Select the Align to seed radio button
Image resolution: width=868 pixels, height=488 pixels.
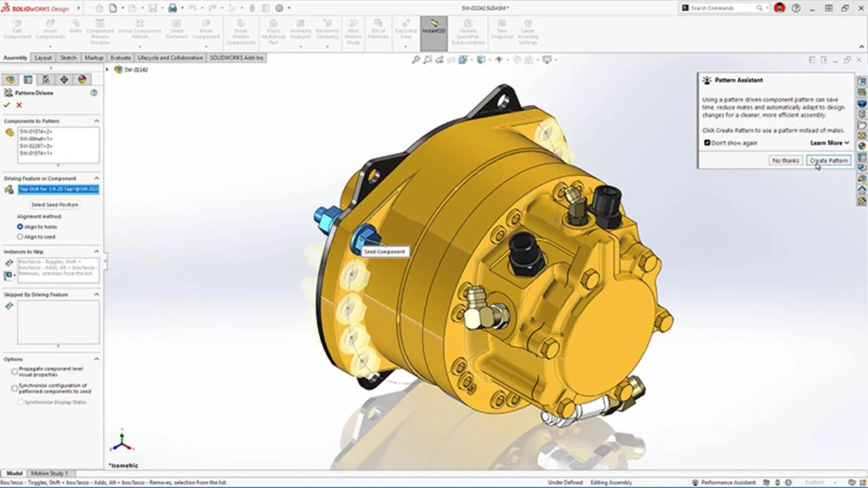click(20, 237)
